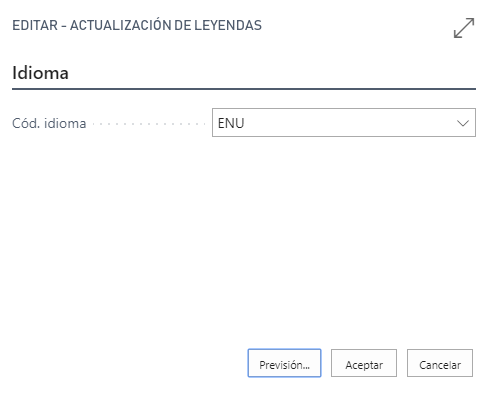
Task: Focus the Cód. idioma combo box
Action: (344, 122)
